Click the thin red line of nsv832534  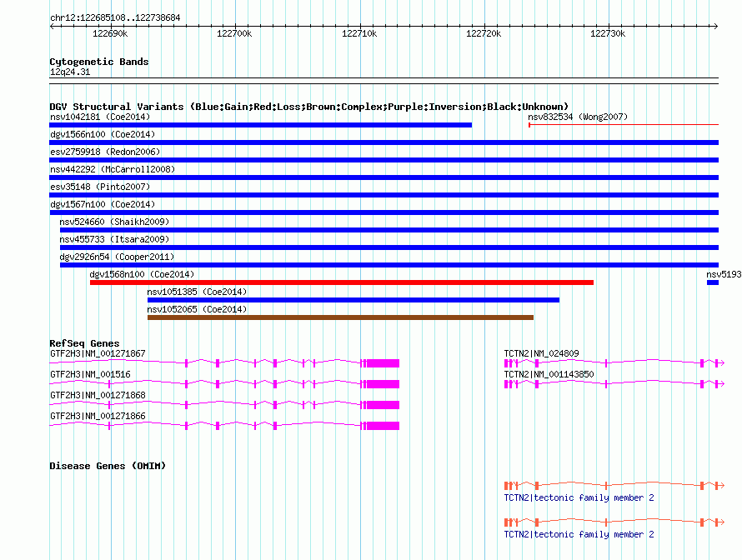pos(624,125)
